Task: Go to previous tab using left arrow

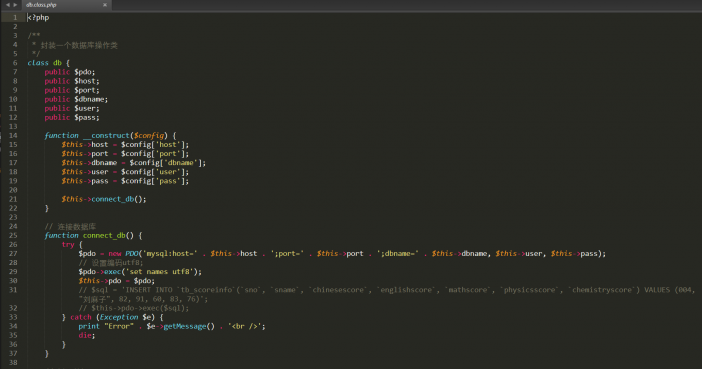Action: click(8, 5)
